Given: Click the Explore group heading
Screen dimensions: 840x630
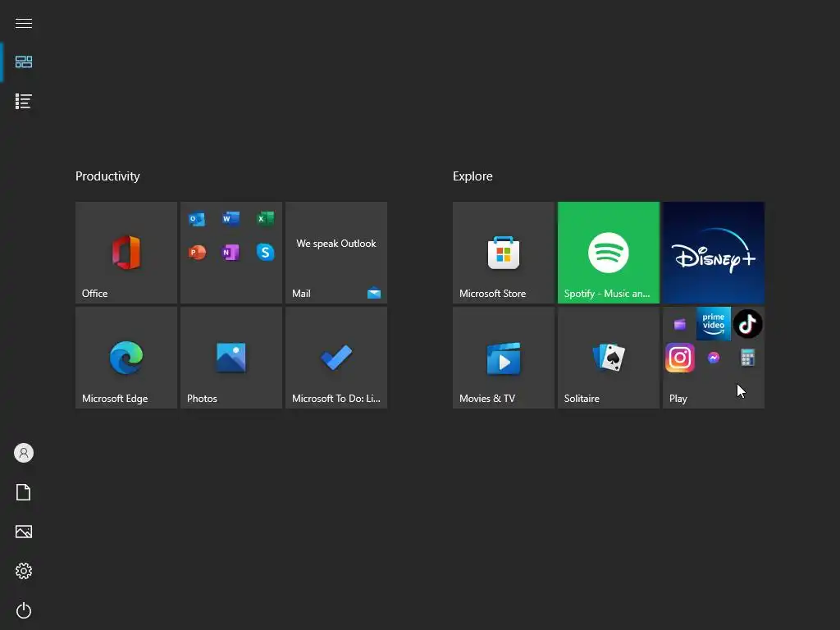Looking at the screenshot, I should pyautogui.click(x=472, y=176).
